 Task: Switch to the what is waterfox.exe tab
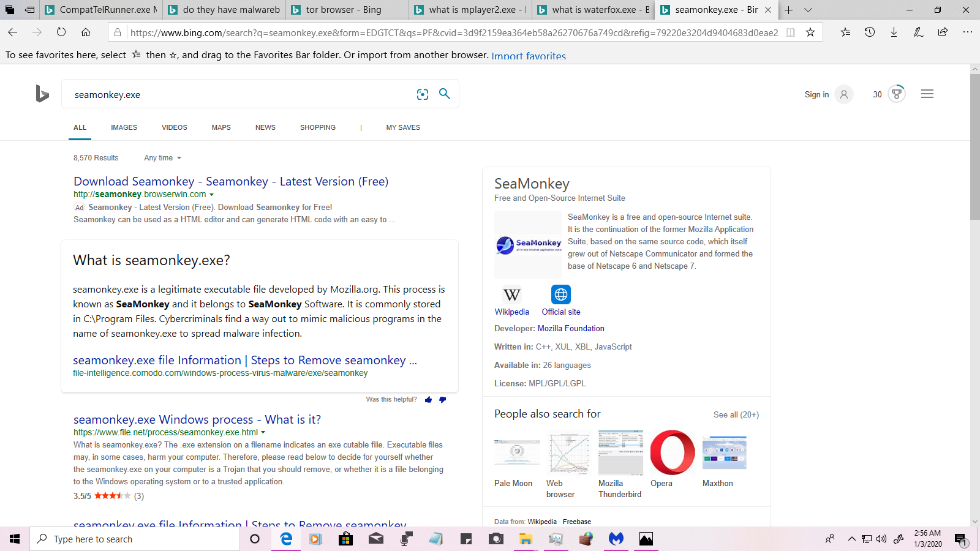pyautogui.click(x=594, y=10)
